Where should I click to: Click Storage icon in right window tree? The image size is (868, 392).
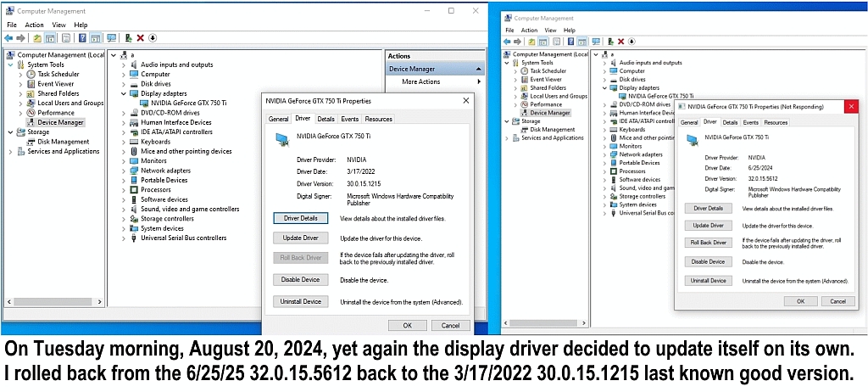pyautogui.click(x=515, y=120)
